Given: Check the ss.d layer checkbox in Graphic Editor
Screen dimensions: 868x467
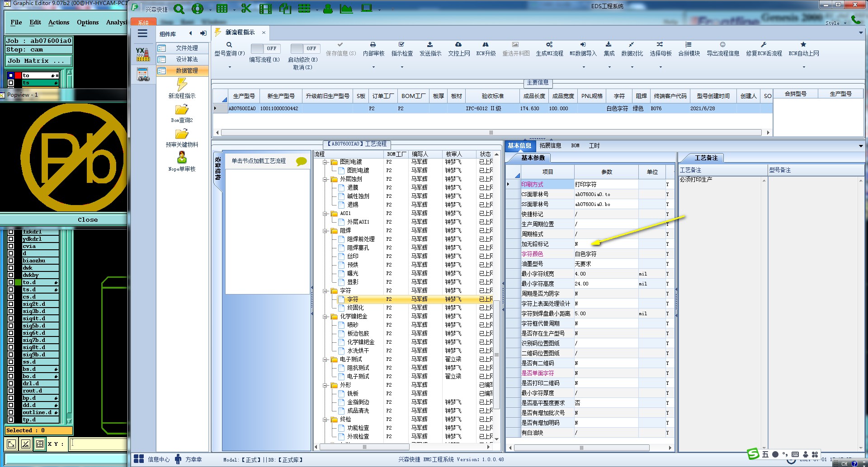Looking at the screenshot, I should point(11,362).
